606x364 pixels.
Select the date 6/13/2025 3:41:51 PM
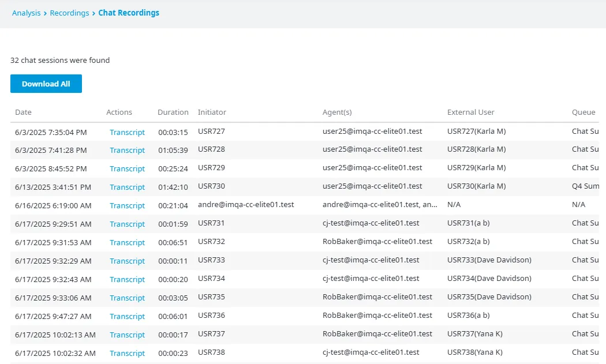coord(53,187)
